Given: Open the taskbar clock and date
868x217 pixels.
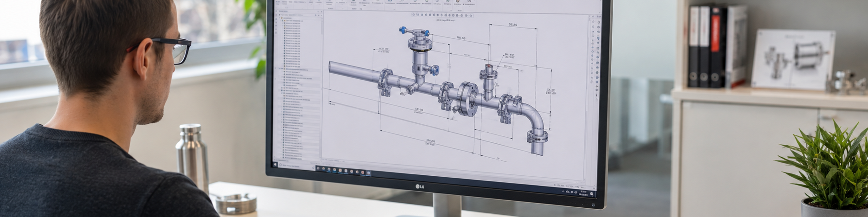Looking at the screenshot, I should pyautogui.click(x=583, y=193).
